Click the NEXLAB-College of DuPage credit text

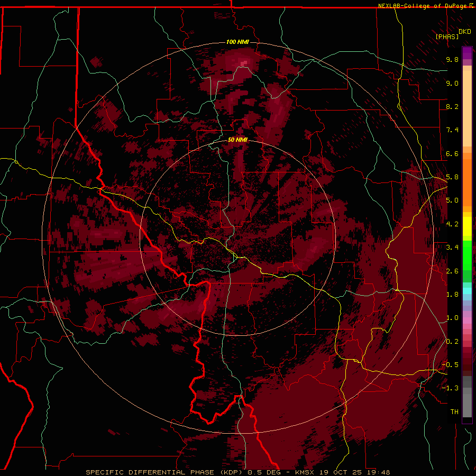pyautogui.click(x=422, y=6)
